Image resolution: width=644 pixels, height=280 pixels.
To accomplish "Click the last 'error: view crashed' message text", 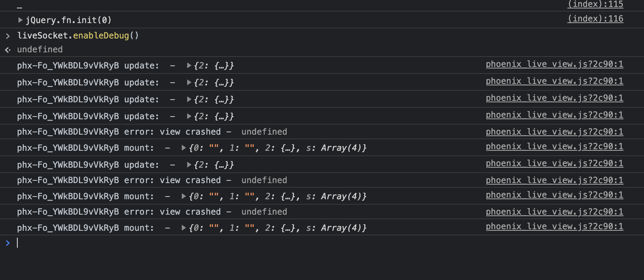I will [173, 212].
